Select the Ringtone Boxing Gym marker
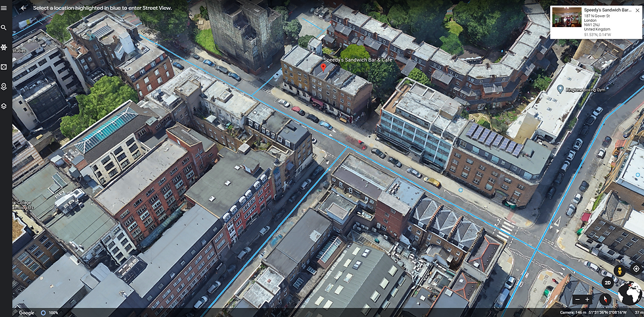644x317 pixels. pos(560,88)
